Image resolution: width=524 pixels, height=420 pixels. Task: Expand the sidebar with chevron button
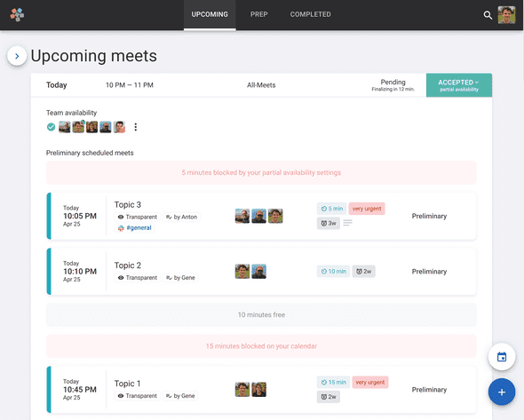17,56
